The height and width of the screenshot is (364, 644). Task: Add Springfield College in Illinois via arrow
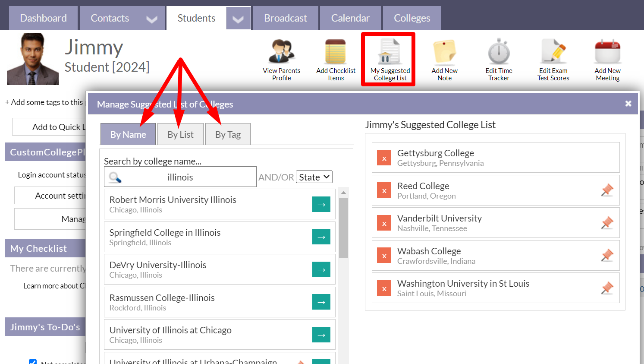coord(321,237)
